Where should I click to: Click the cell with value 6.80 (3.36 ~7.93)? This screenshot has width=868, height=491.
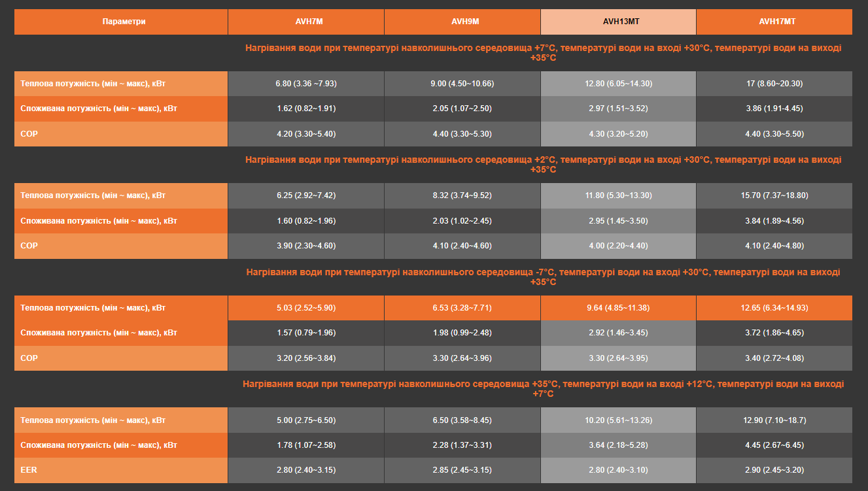pos(305,84)
